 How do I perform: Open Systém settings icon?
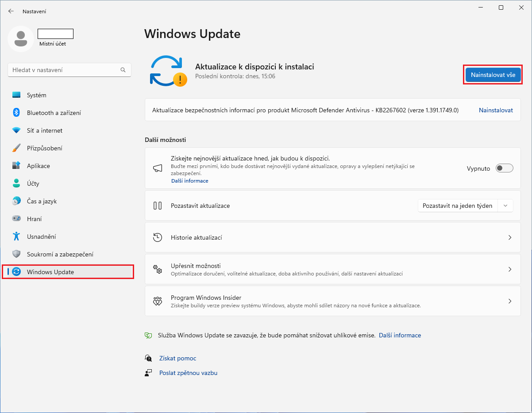click(16, 95)
